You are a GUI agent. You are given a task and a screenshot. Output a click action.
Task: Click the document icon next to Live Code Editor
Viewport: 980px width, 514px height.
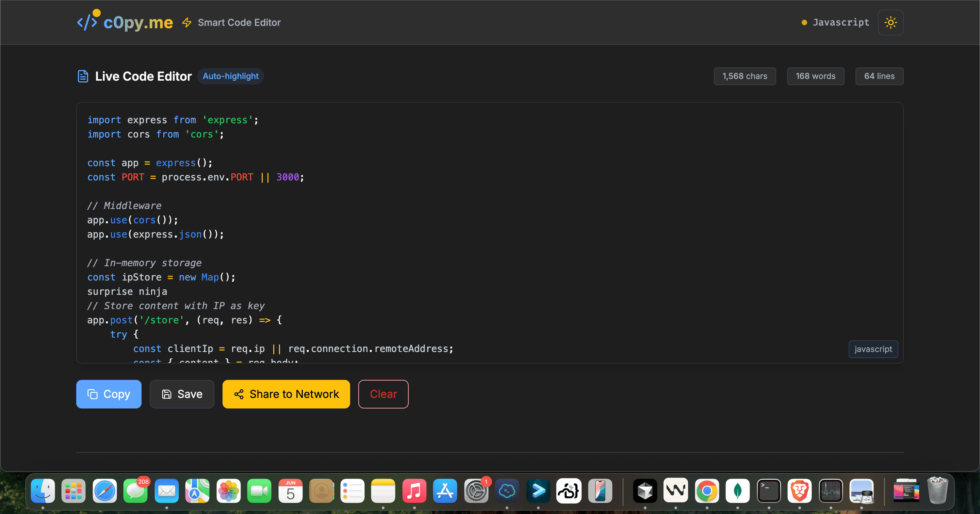(x=83, y=76)
